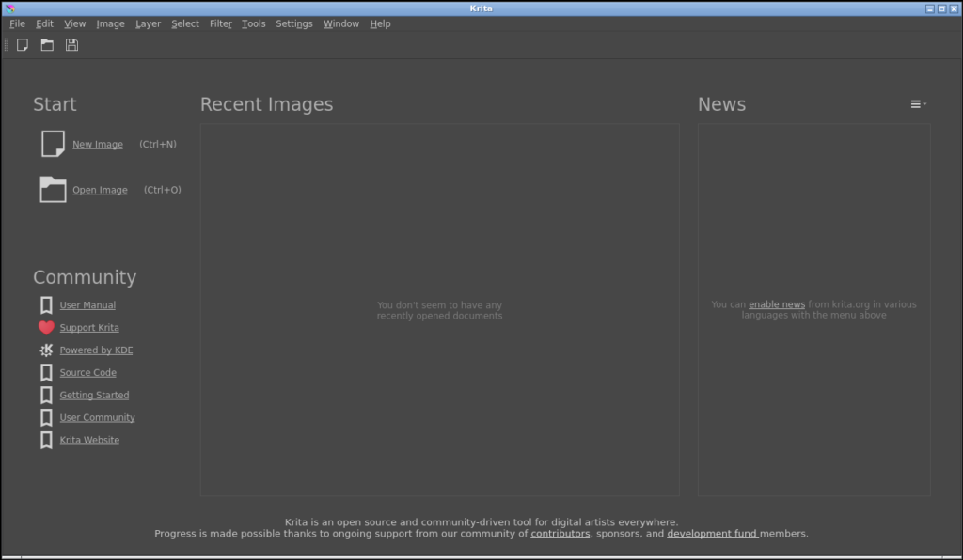Viewport: 963px width, 560px height.
Task: Click the KDE gear logo icon
Action: [47, 350]
